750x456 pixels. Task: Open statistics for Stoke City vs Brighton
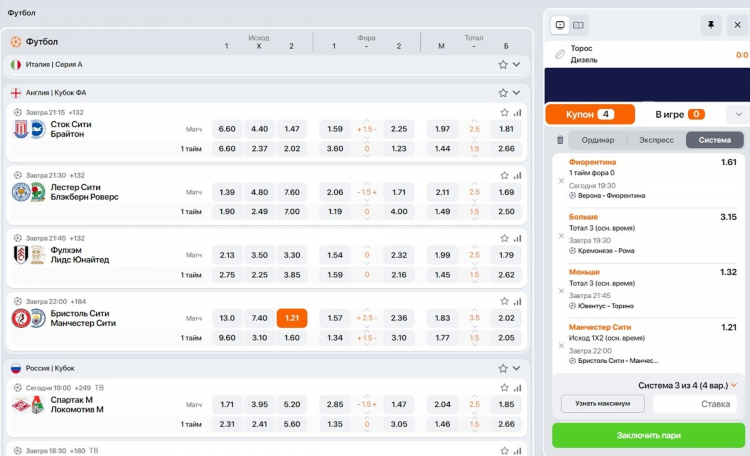[518, 112]
